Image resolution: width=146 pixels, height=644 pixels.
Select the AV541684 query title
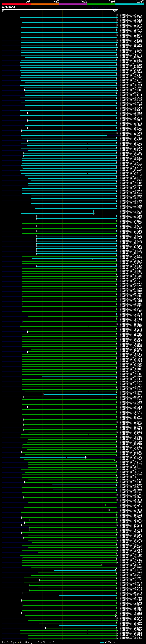point(8,7)
